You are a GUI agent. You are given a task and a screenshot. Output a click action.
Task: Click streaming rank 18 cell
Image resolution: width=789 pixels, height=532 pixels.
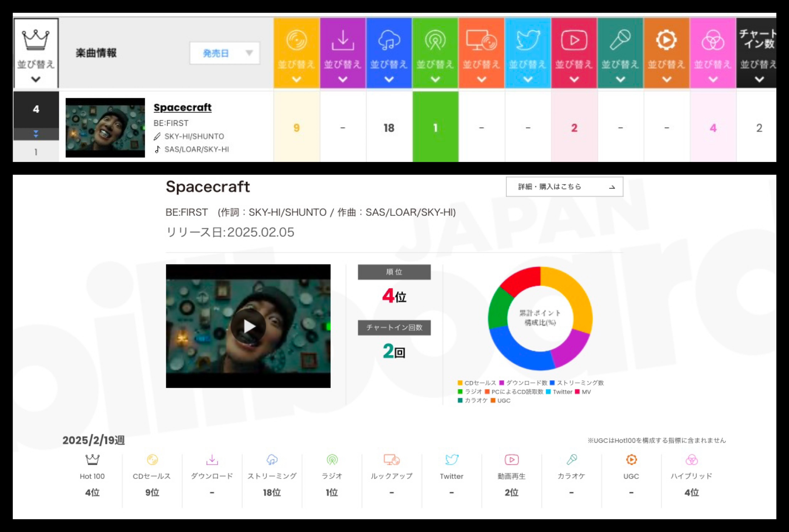point(389,127)
